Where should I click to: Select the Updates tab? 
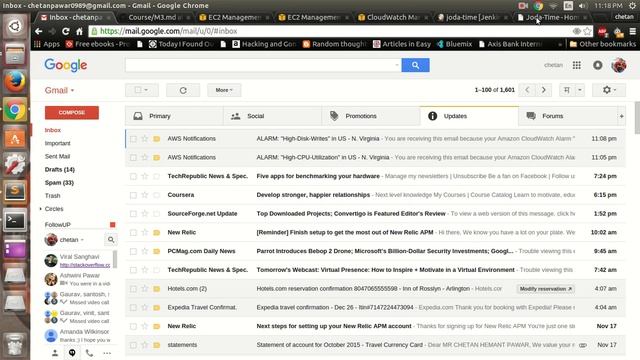[x=469, y=116]
